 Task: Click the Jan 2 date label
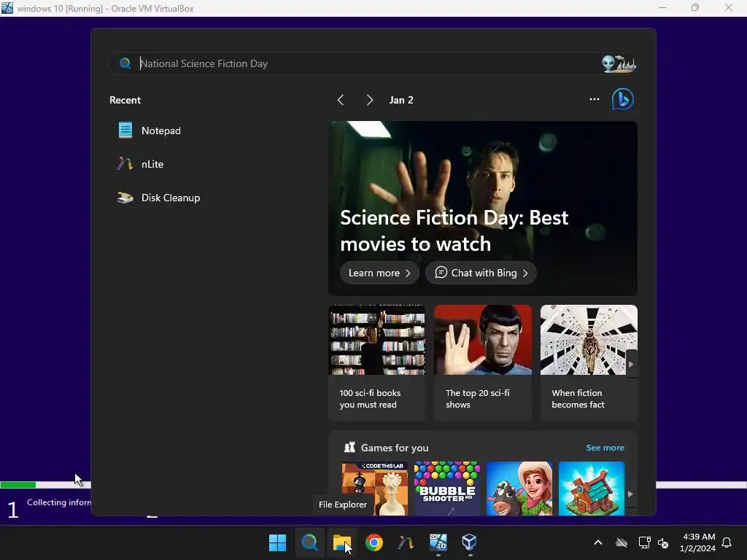pos(401,100)
